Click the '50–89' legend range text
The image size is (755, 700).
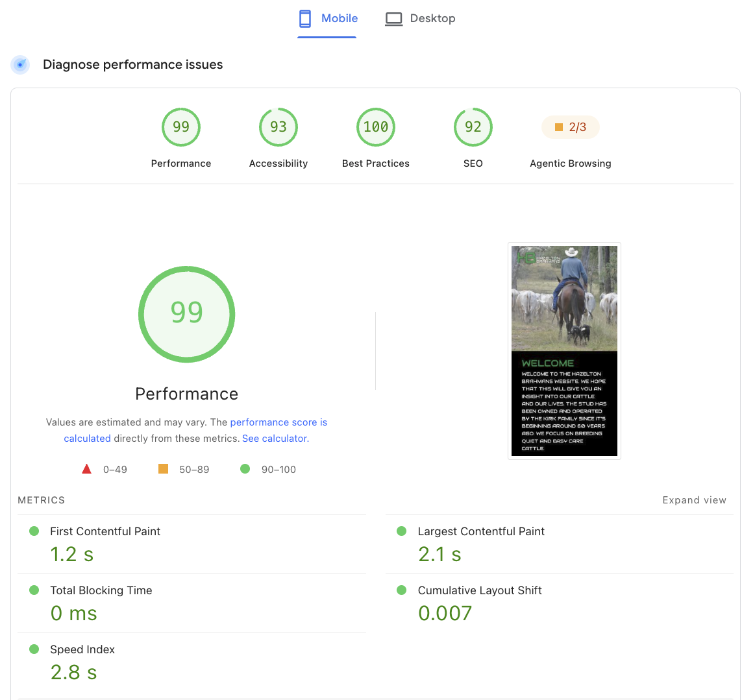(x=194, y=470)
